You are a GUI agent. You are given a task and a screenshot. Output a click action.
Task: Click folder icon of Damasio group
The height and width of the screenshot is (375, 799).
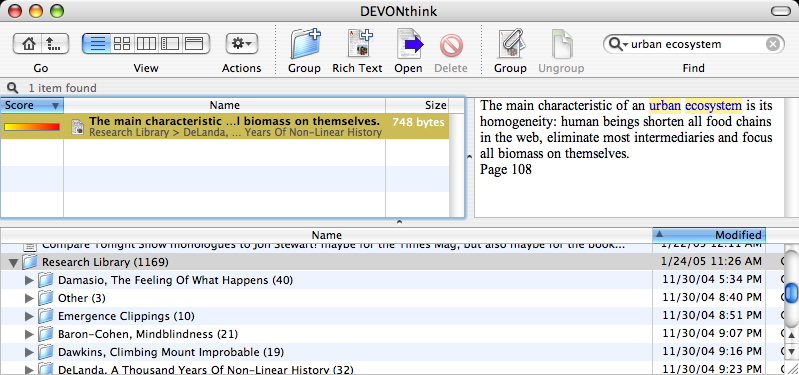point(46,280)
